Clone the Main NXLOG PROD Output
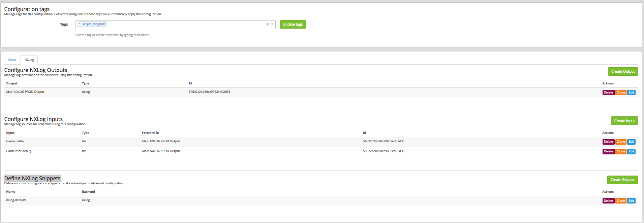This screenshot has width=644, height=223. (x=621, y=92)
